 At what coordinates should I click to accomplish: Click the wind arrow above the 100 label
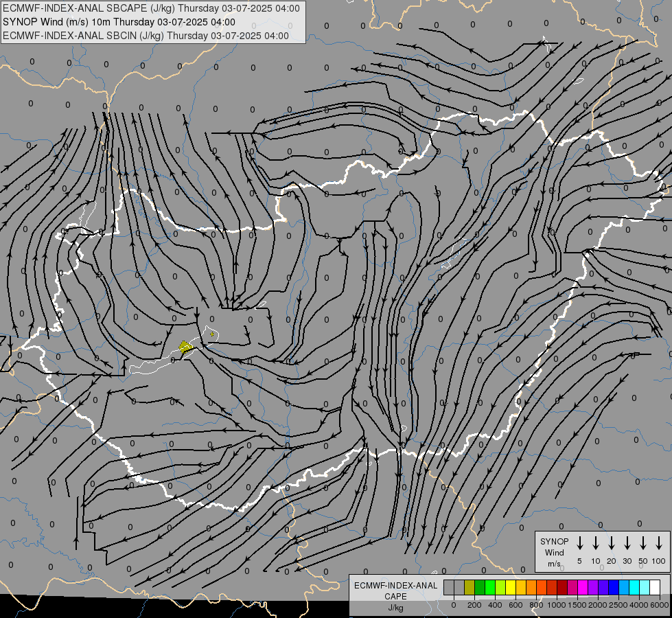tap(659, 543)
